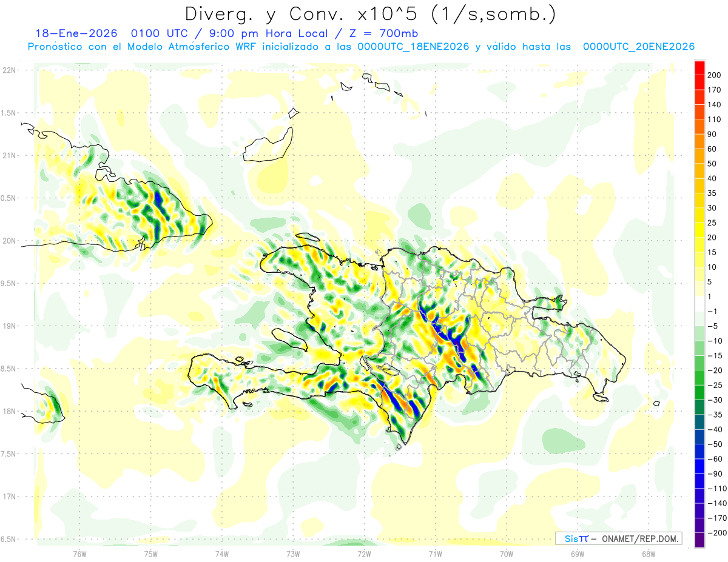Click the '-200' value on the color scale
Image resolution: width=728 pixels, height=562 pixels.
(716, 533)
